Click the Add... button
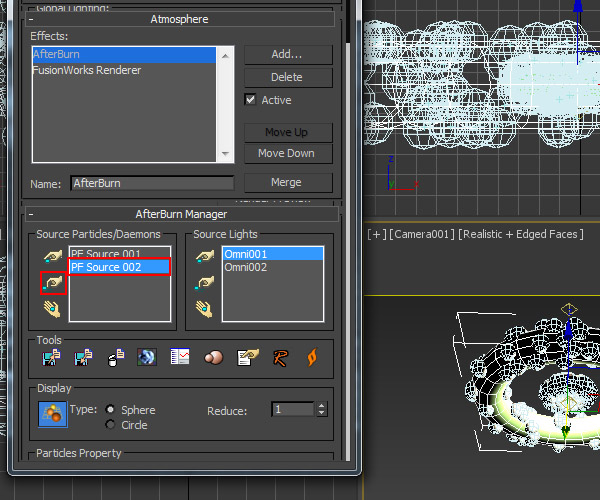The width and height of the screenshot is (600, 500). coord(288,55)
